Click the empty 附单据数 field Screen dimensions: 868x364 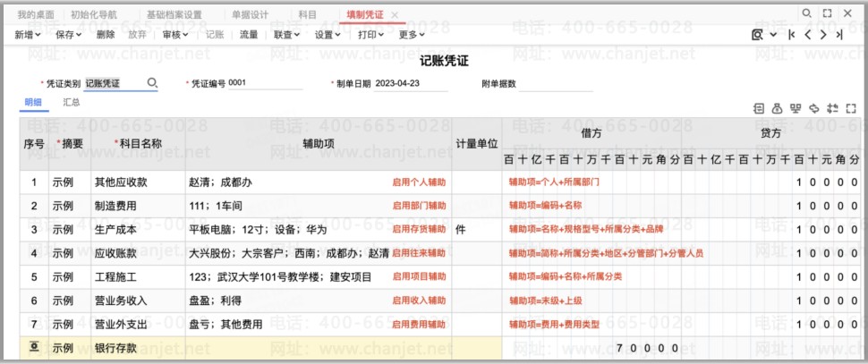[555, 83]
